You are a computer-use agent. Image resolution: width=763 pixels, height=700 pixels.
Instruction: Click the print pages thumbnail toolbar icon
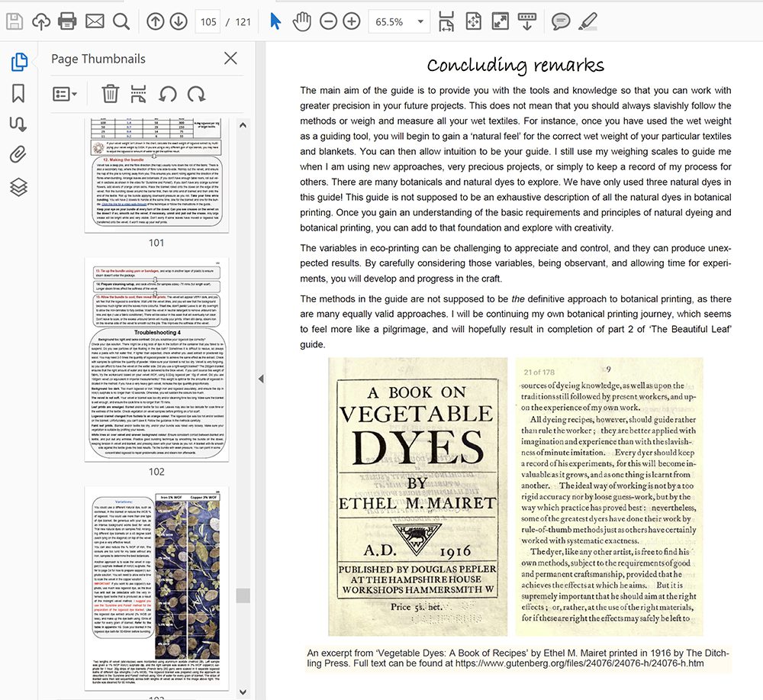coord(138,94)
